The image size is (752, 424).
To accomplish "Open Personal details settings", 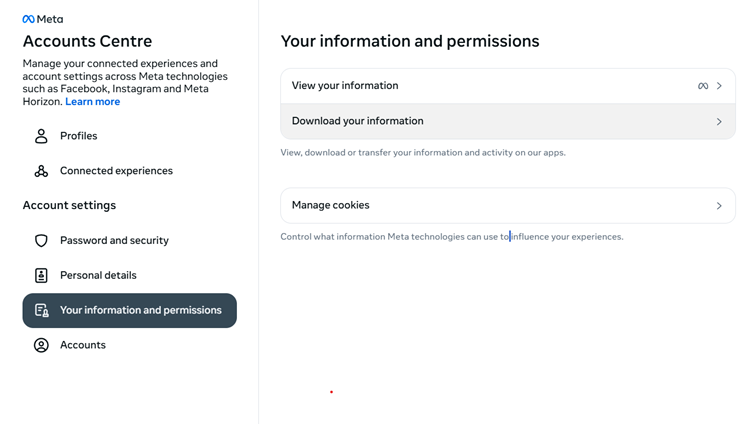I will coord(129,275).
